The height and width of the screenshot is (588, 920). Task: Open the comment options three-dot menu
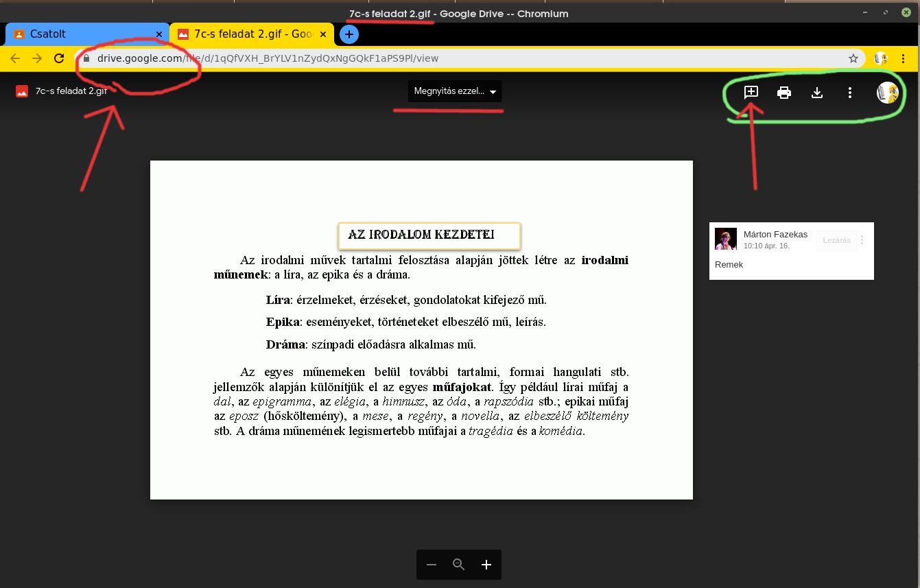862,240
